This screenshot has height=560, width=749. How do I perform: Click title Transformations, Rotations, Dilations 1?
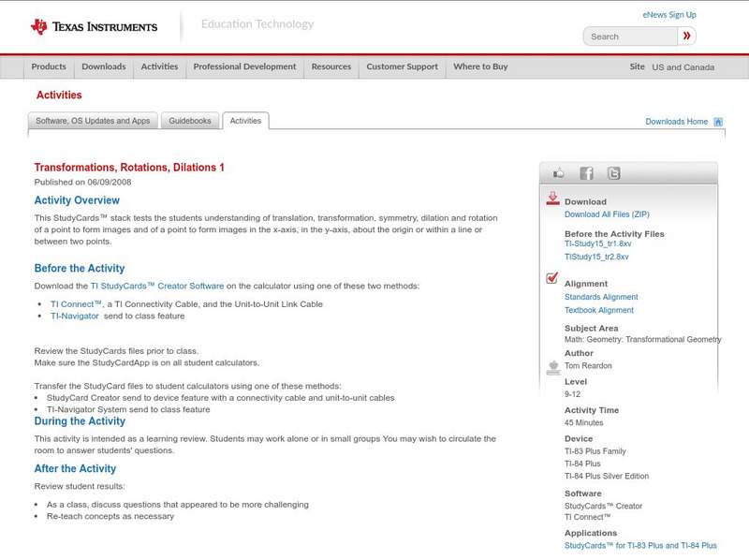[x=129, y=168]
